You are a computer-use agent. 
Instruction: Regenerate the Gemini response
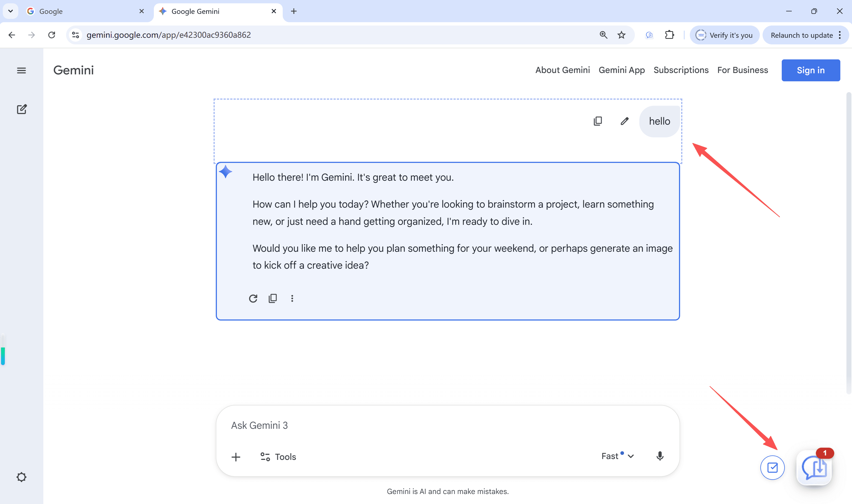pyautogui.click(x=253, y=298)
